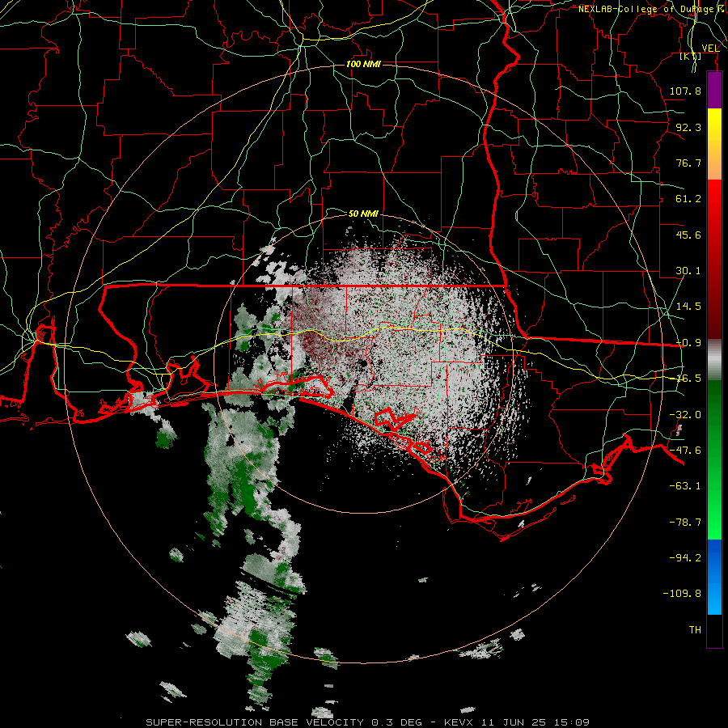This screenshot has height=728, width=728.
Task: Pick the yellow-orange segment of velocity scale
Action: pyautogui.click(x=714, y=144)
